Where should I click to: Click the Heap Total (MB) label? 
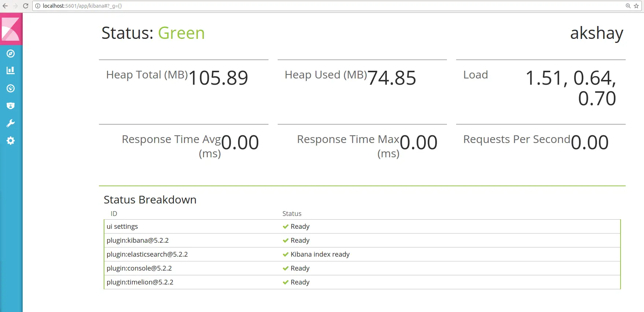pos(147,75)
